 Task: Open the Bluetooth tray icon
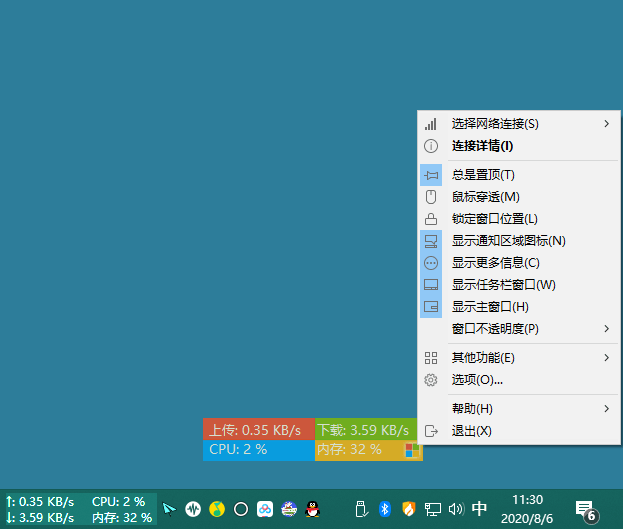tap(384, 508)
